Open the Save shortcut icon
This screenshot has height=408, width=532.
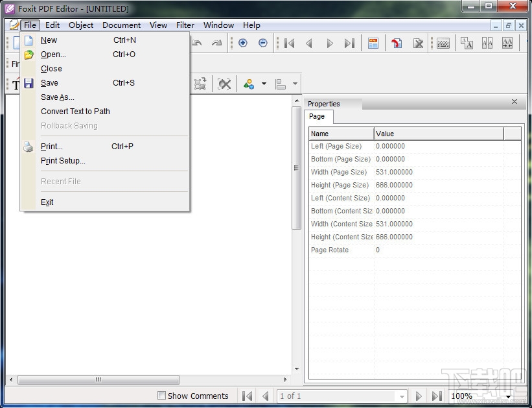(29, 83)
